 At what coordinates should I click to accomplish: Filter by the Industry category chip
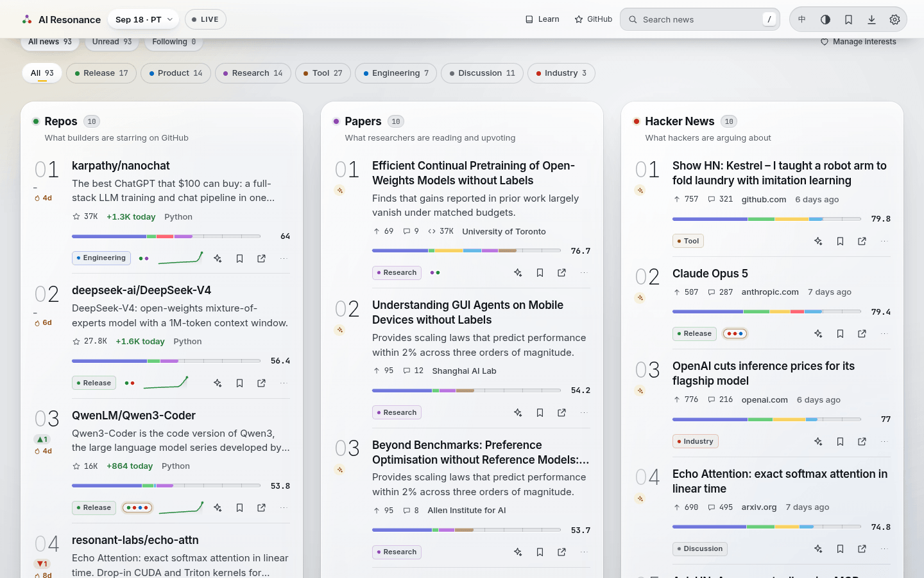(561, 73)
